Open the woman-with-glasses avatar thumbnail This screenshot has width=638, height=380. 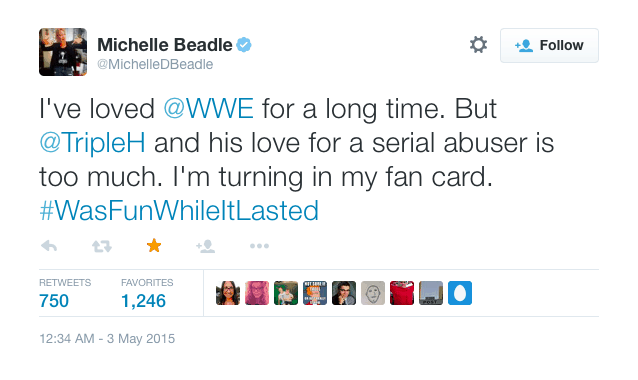228,293
